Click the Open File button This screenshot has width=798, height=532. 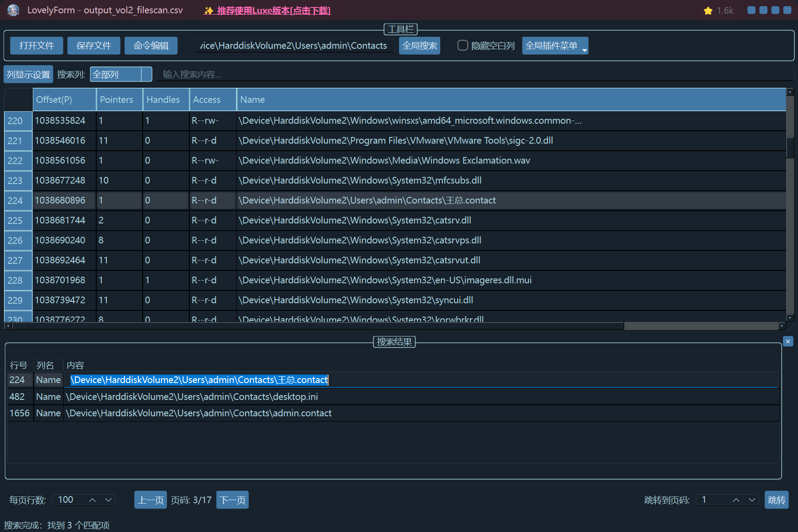pos(36,46)
